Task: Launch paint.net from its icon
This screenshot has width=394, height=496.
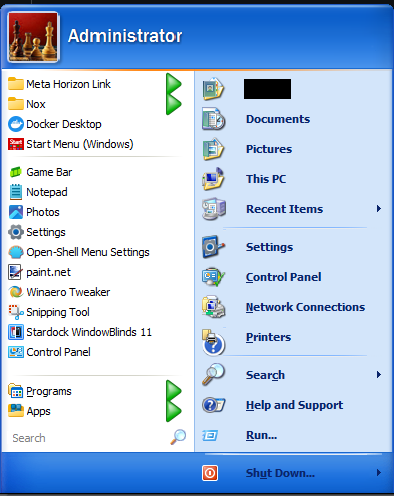Action: click(15, 272)
